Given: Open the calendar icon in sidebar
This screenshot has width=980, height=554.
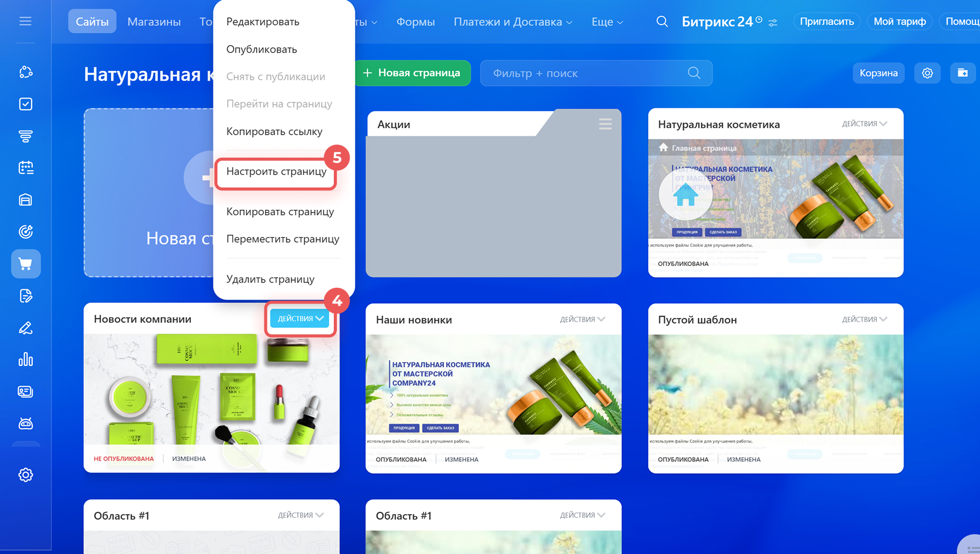Looking at the screenshot, I should (26, 168).
